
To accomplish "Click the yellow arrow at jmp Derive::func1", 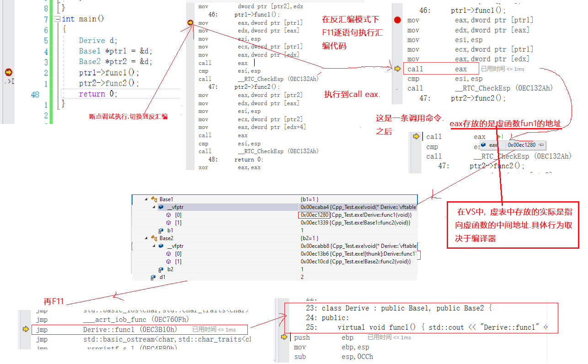I will 25,329.
